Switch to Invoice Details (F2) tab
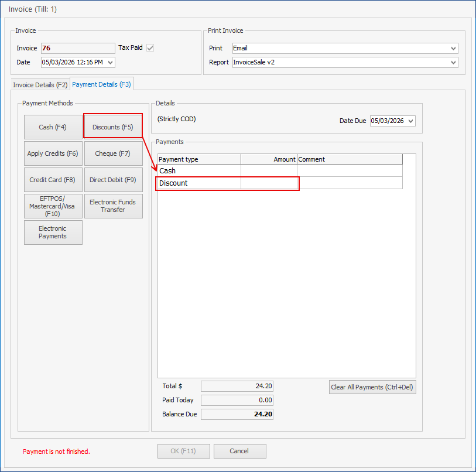Viewport: 476px width, 472px height. 40,85
